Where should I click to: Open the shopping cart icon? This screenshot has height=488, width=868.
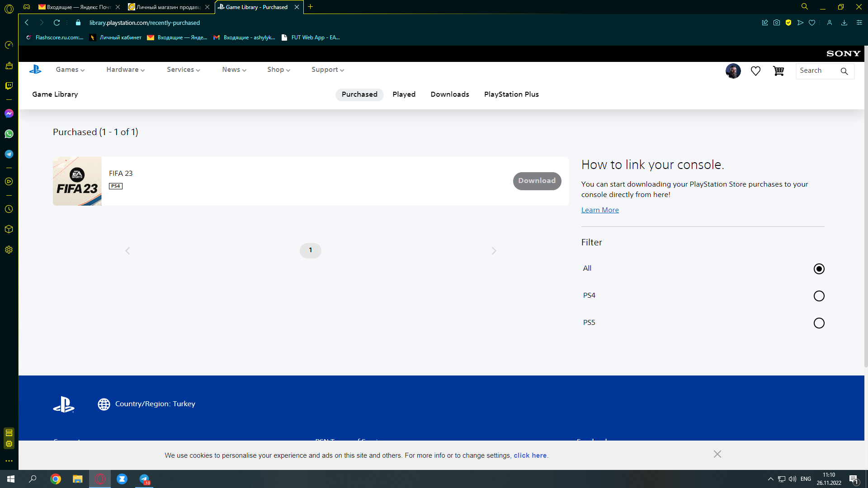[x=778, y=71]
